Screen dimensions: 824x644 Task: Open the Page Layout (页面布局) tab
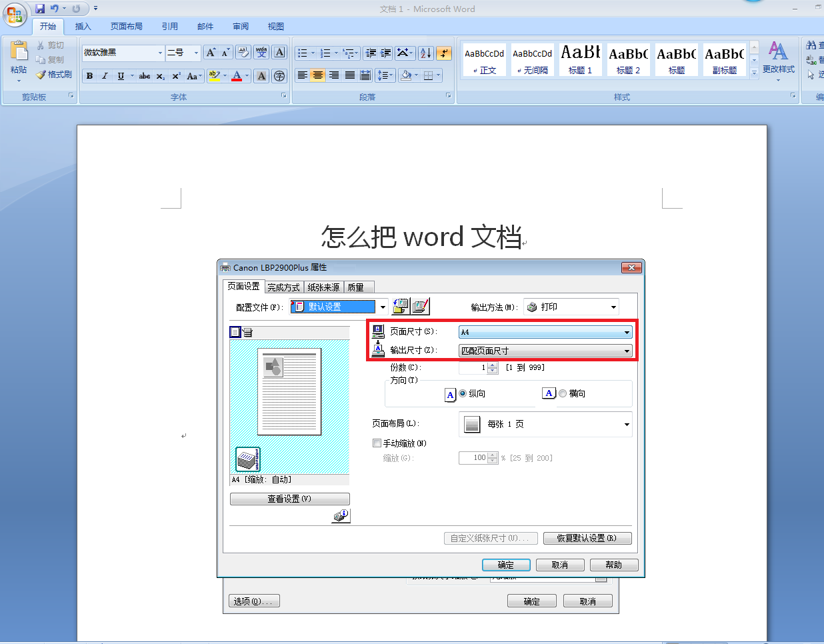click(127, 27)
